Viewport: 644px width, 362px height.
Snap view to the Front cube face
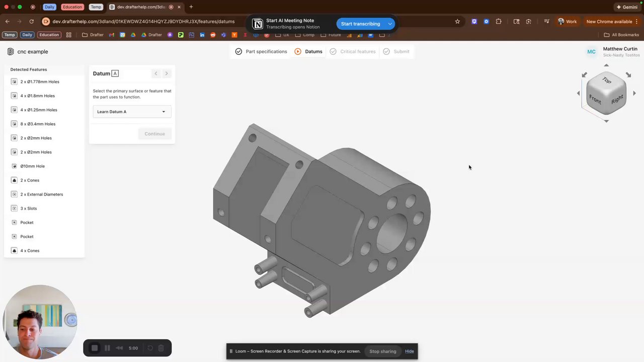pos(595,100)
